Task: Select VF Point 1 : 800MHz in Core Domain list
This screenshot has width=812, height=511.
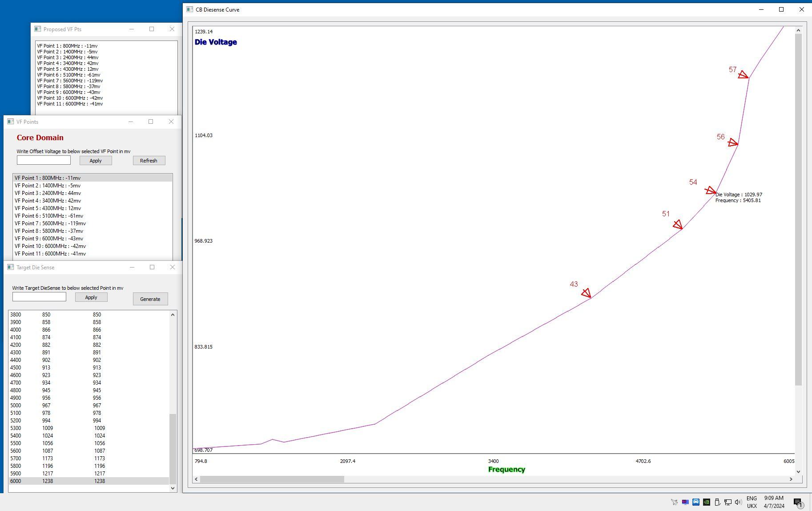Action: coord(92,178)
